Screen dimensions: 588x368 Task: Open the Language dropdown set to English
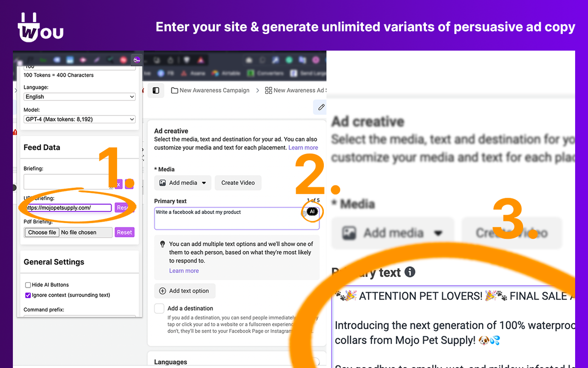[79, 97]
